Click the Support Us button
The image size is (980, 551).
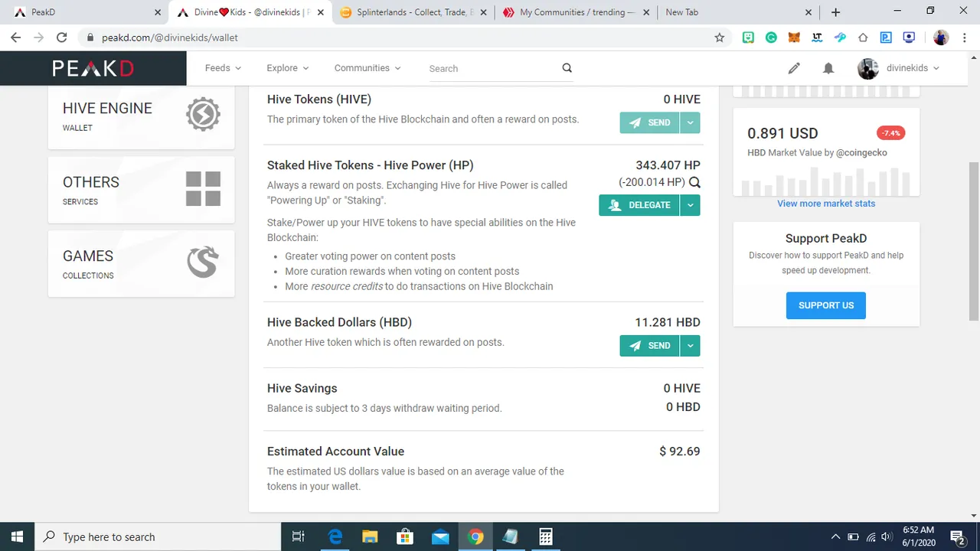(x=826, y=305)
